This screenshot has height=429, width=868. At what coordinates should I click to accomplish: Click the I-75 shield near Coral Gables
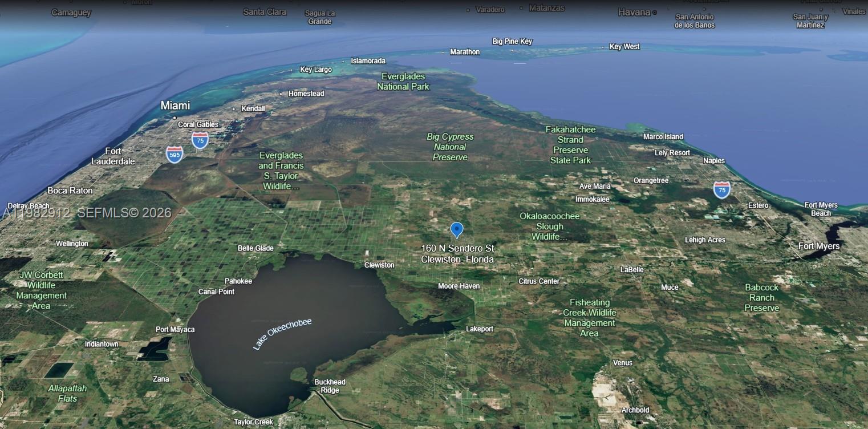pos(200,140)
